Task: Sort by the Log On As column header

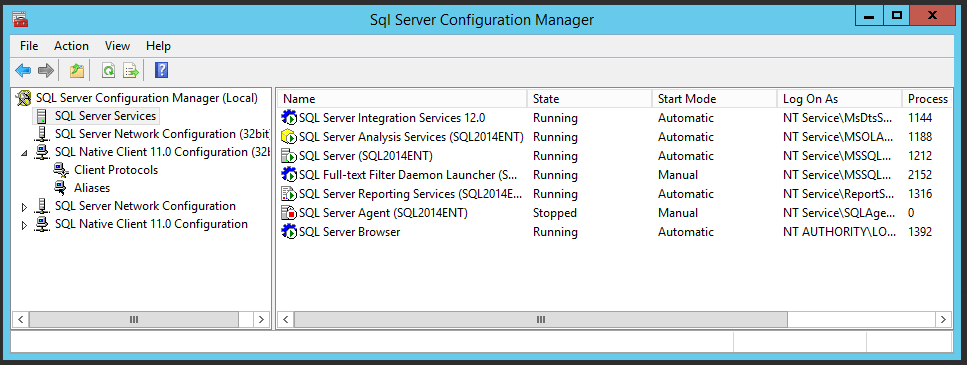Action: point(839,99)
